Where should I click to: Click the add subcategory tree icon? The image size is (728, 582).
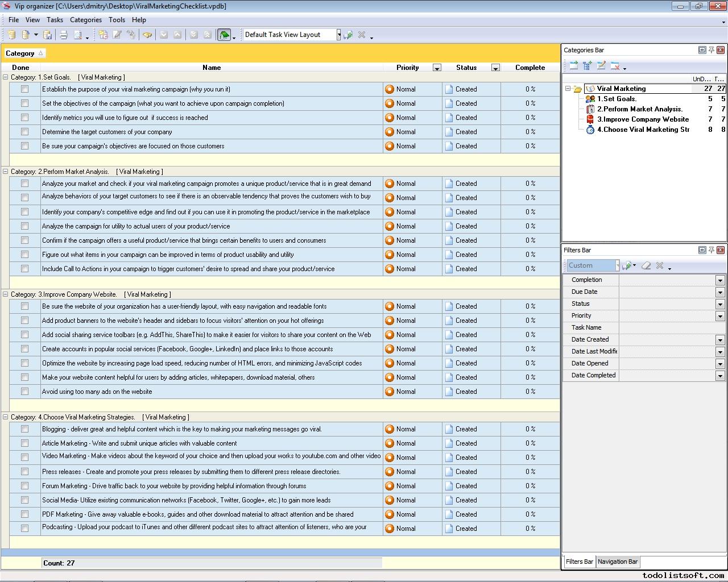[587, 66]
